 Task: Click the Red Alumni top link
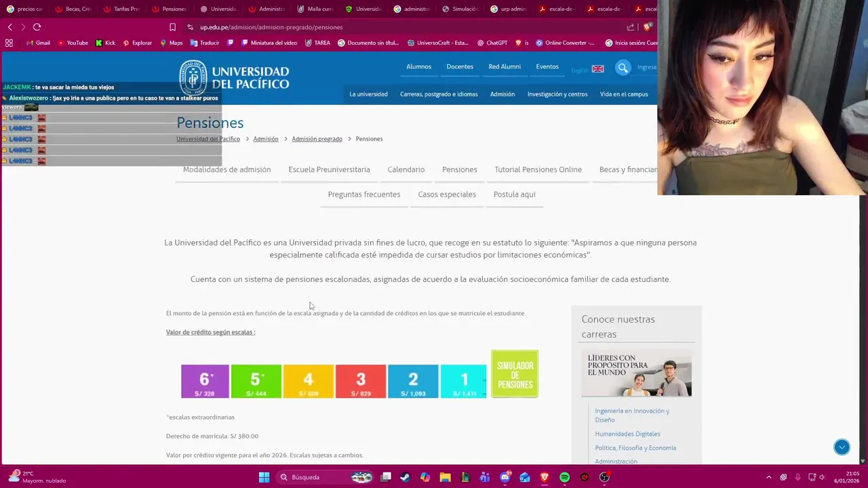[505, 66]
